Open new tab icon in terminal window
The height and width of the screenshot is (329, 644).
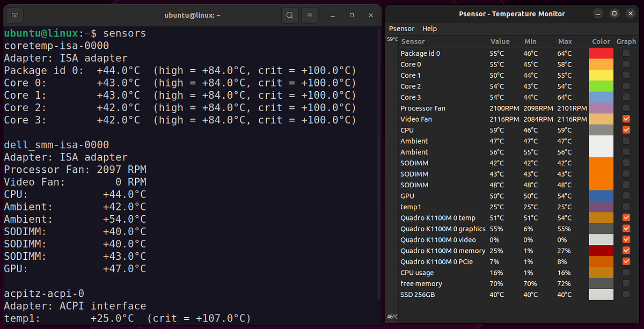pyautogui.click(x=16, y=15)
